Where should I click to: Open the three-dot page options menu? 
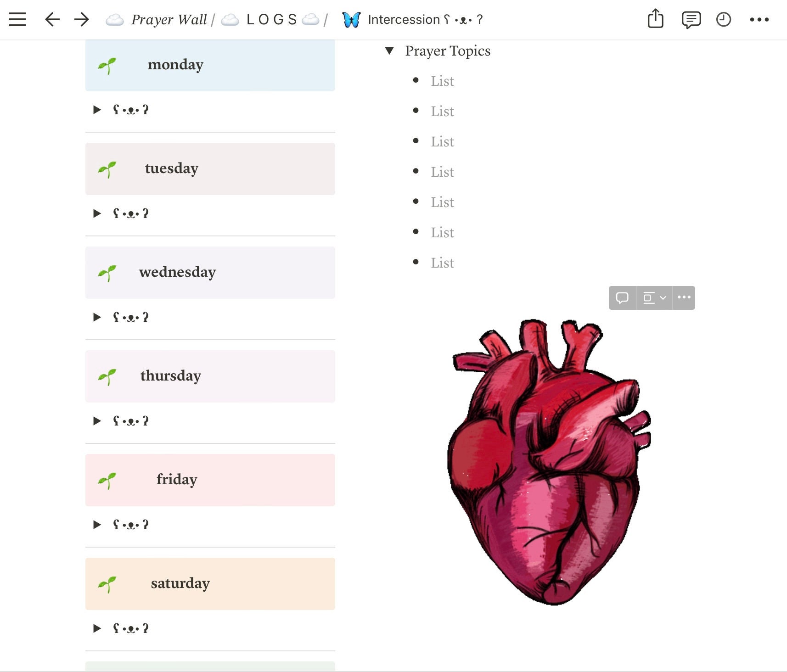point(759,19)
